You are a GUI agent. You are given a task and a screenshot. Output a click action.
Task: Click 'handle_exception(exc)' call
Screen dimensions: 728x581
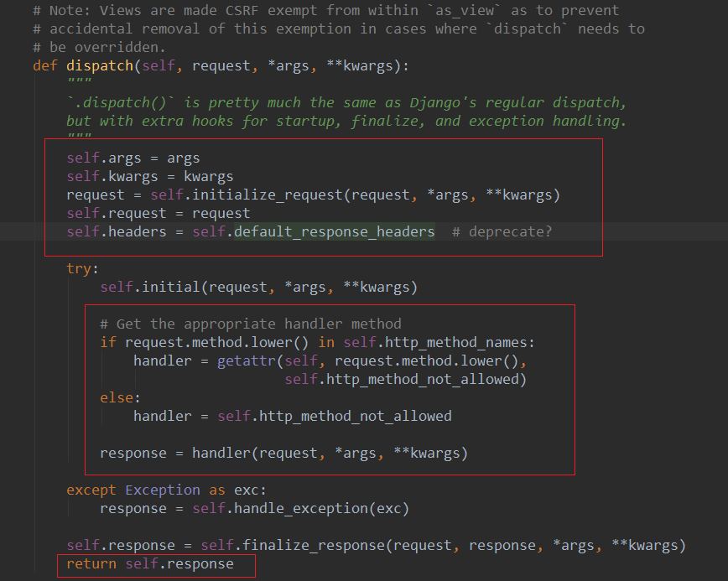coord(321,509)
